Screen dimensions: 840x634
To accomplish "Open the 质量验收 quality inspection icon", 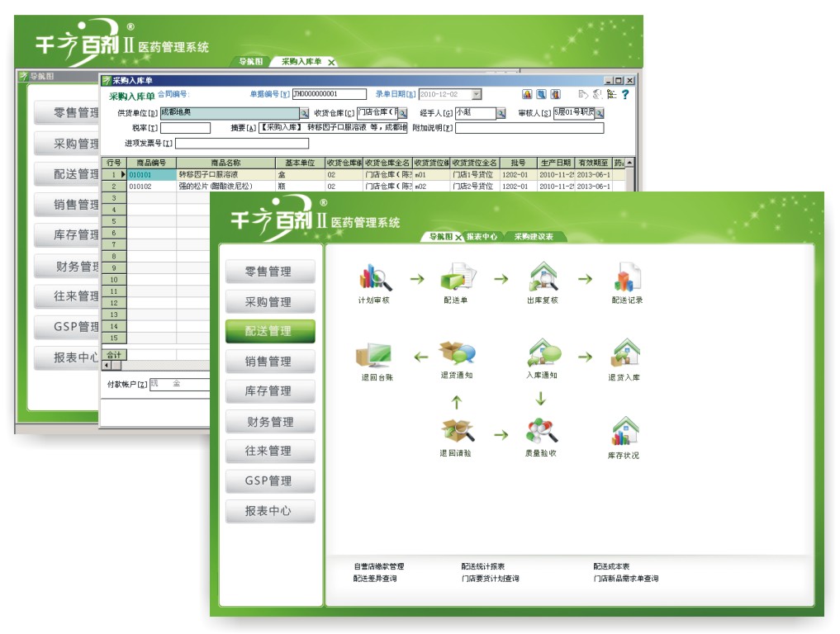I will pos(541,432).
